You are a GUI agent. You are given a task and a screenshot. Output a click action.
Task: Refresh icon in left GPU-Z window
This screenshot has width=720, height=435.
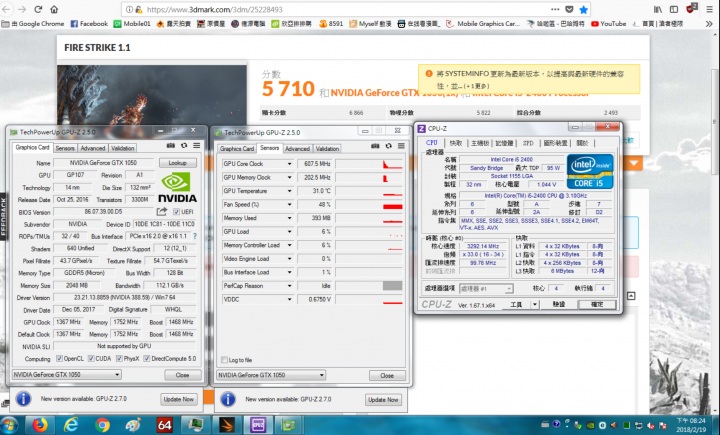[184, 146]
